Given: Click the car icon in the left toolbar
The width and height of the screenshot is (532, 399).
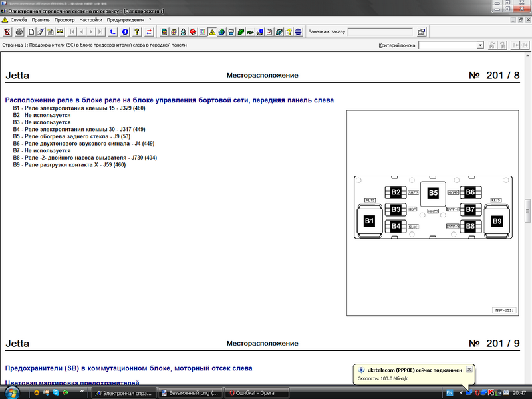Looking at the screenshot, I should tap(60, 32).
